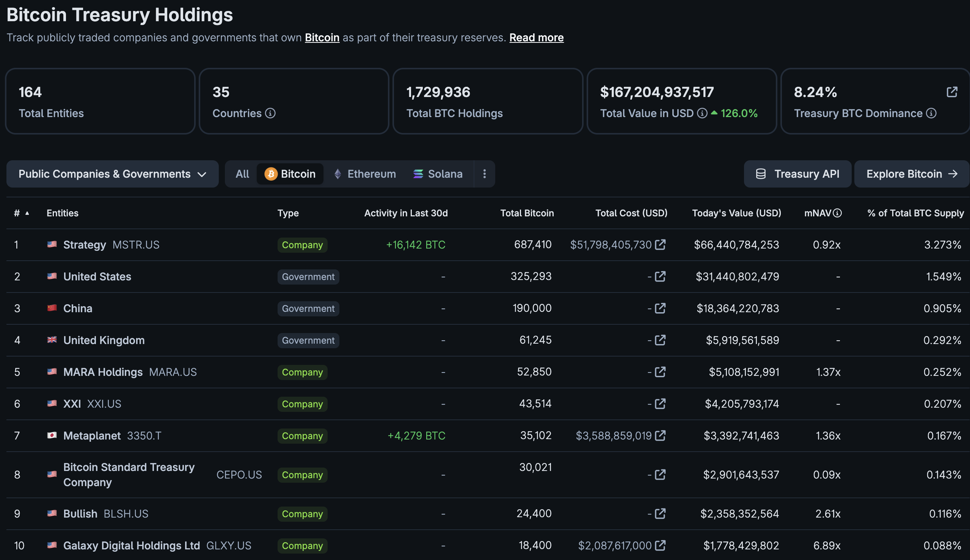Viewport: 970px width, 560px height.
Task: Follow the Read more link
Action: pos(536,38)
